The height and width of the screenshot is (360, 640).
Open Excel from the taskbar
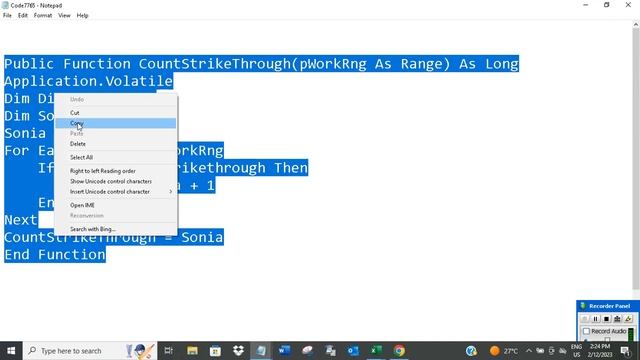pyautogui.click(x=376, y=351)
